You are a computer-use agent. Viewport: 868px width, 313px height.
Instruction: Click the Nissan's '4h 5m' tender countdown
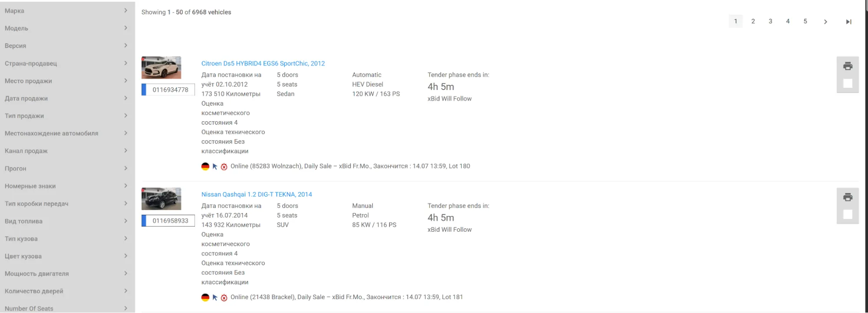(441, 218)
